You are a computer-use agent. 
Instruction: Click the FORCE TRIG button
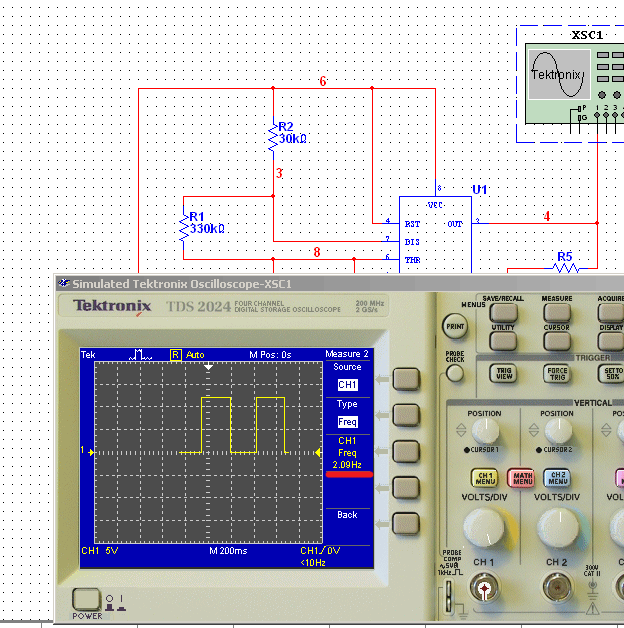coord(557,373)
